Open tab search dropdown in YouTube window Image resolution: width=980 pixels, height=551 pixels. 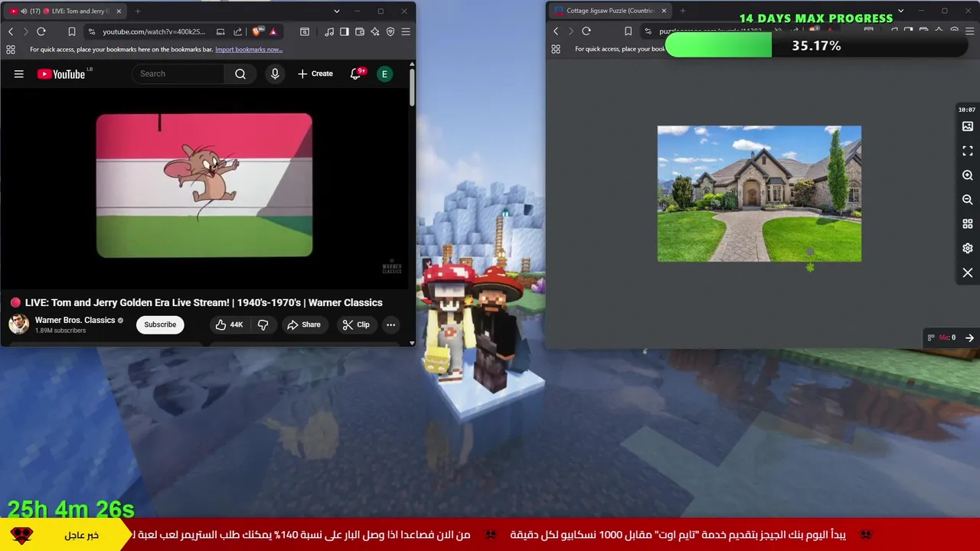(336, 11)
